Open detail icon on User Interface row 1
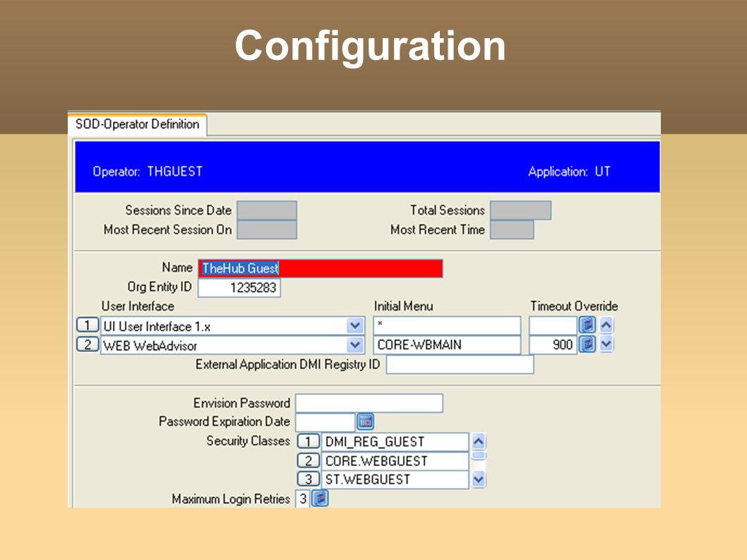This screenshot has height=560, width=747. click(x=587, y=325)
